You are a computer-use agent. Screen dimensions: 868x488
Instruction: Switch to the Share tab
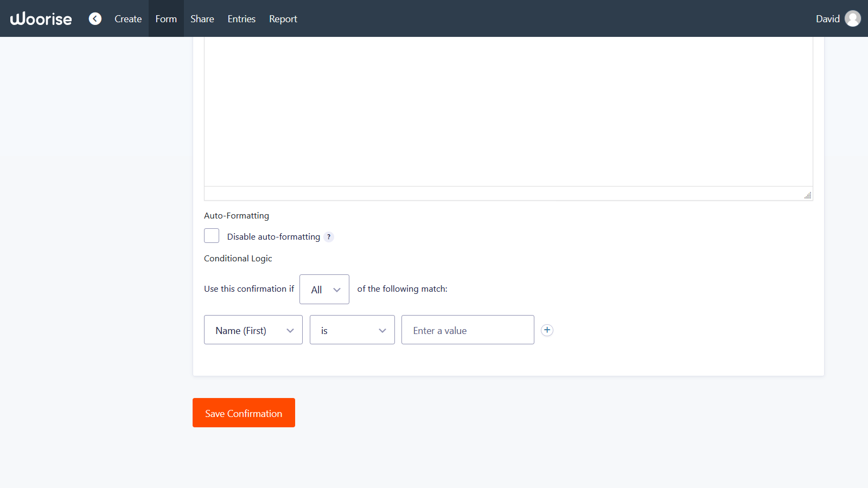coord(202,18)
